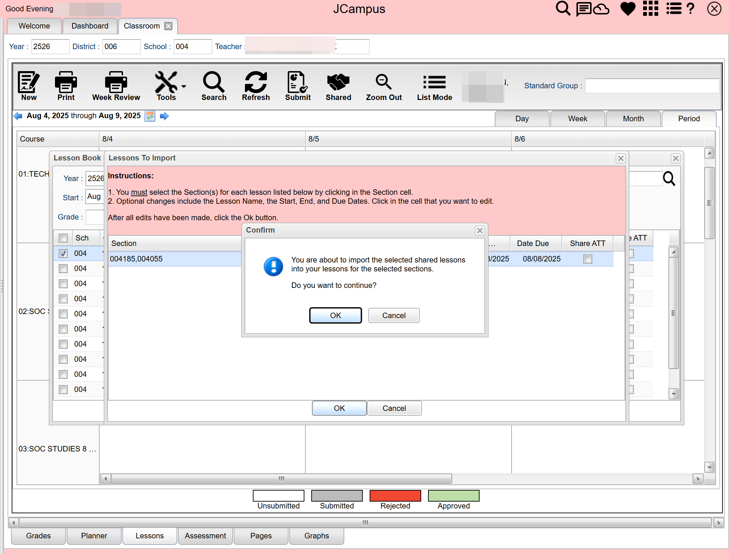Check the second 004 row checkbox

point(63,269)
